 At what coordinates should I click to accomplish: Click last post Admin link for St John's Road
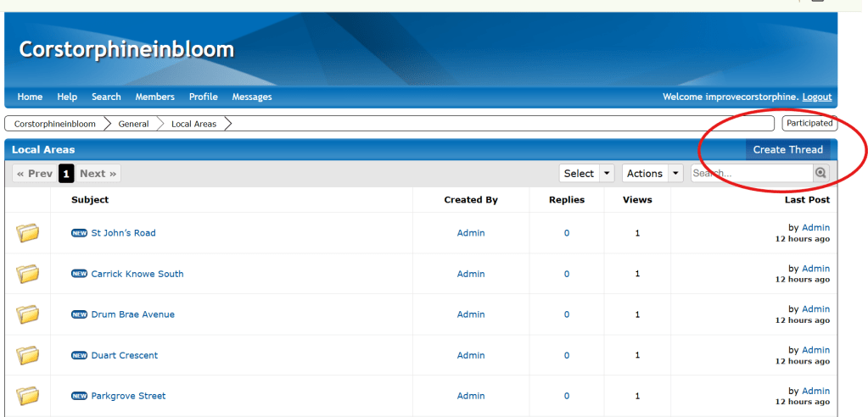[816, 227]
